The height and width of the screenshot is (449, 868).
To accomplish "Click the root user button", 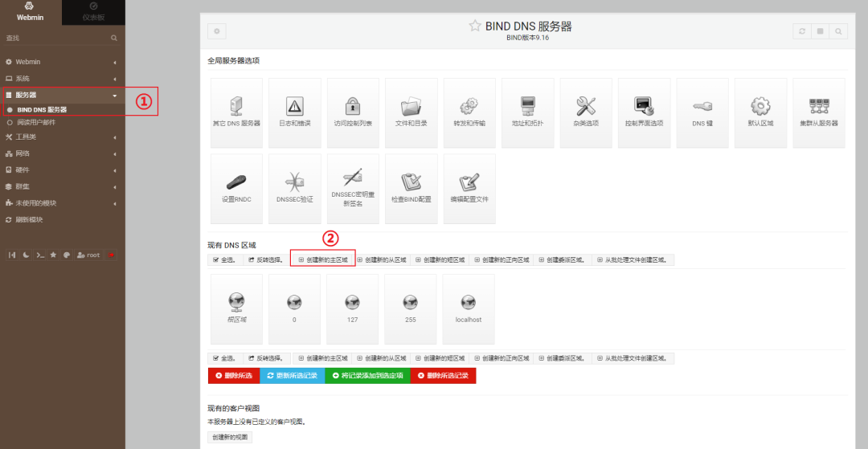I will 89,255.
